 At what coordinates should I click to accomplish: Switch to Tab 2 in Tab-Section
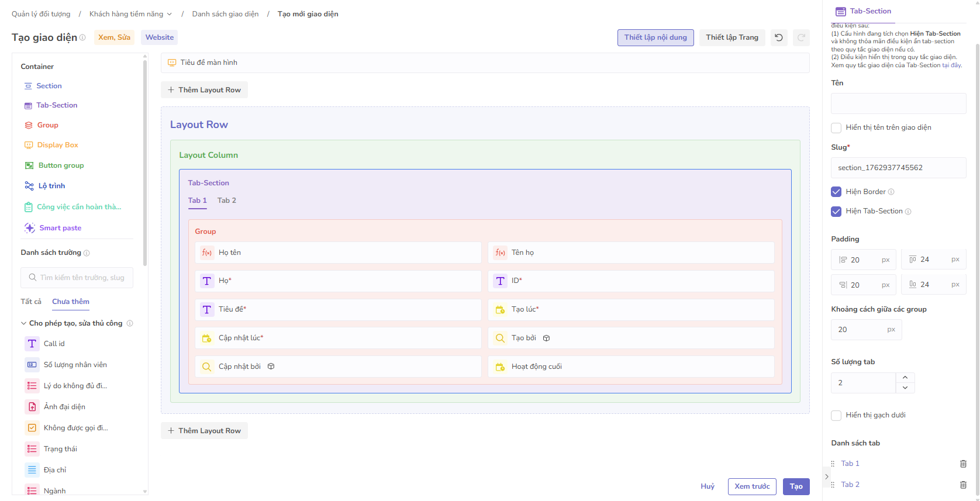[227, 201]
